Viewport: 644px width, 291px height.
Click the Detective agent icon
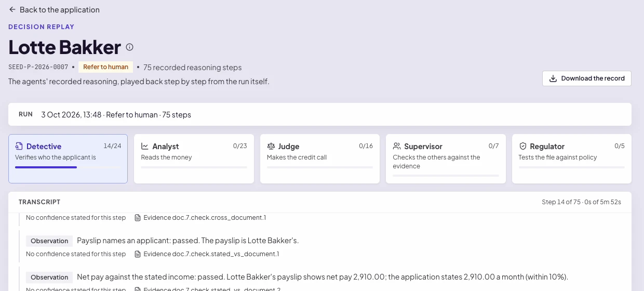click(19, 147)
